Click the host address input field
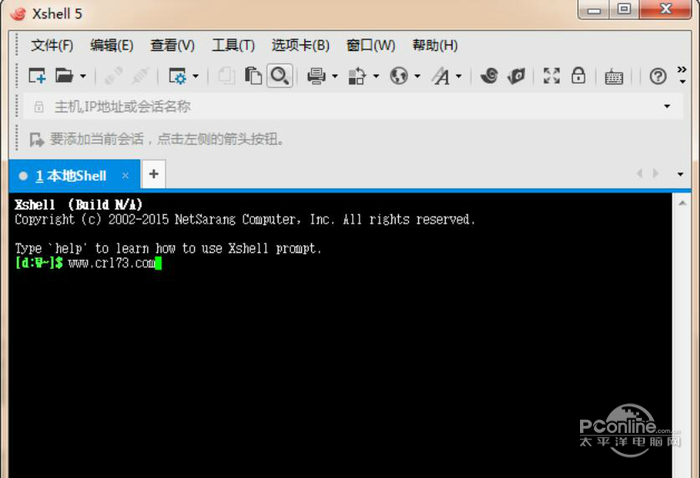The width and height of the screenshot is (700, 478). click(x=353, y=106)
